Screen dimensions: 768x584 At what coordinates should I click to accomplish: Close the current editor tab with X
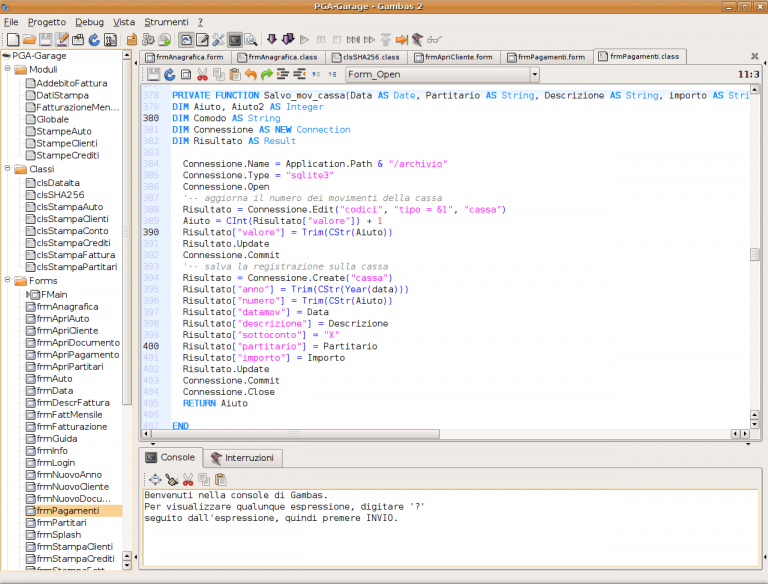[753, 57]
